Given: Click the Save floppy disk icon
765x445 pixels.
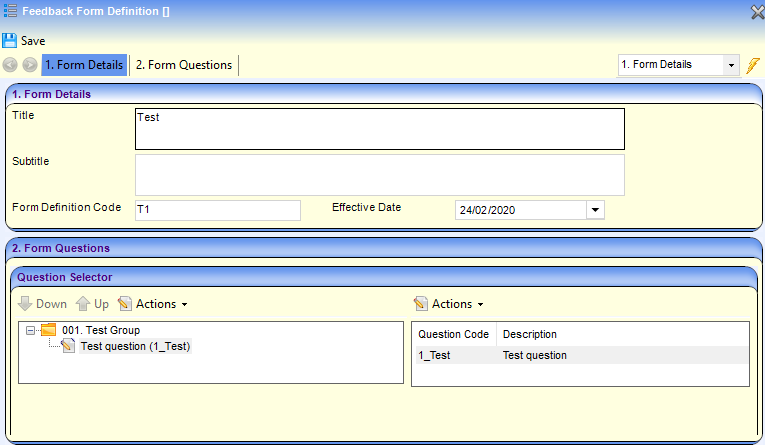Looking at the screenshot, I should [10, 41].
